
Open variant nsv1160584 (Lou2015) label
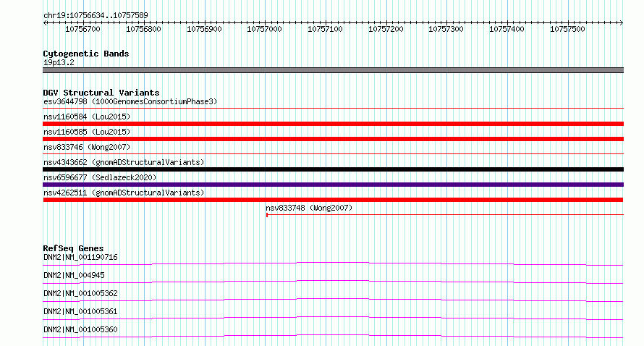point(87,117)
